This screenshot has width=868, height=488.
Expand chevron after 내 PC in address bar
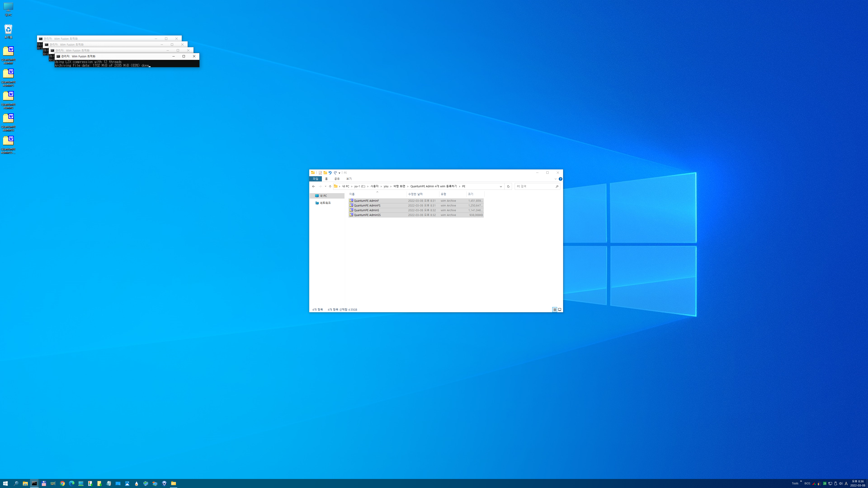(352, 186)
